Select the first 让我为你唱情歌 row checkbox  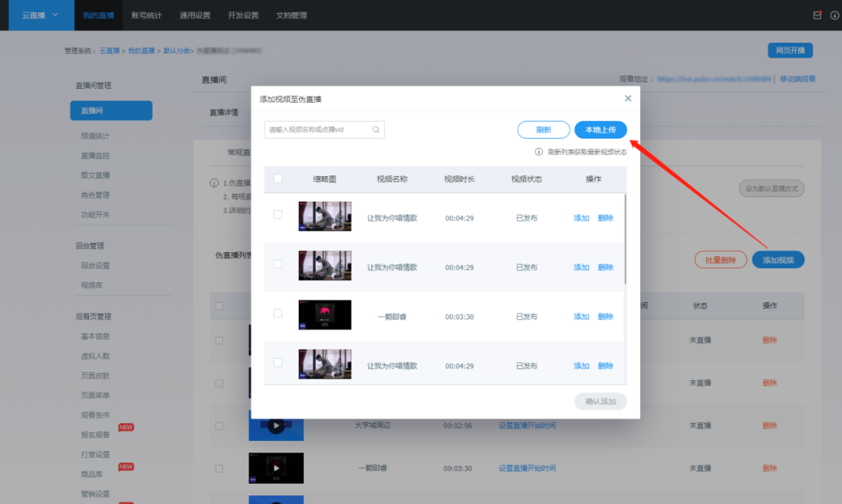278,215
